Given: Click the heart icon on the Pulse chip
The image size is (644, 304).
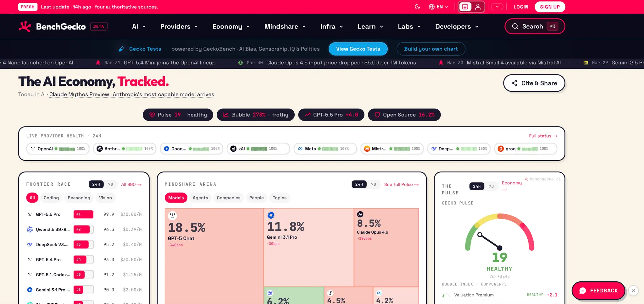Looking at the screenshot, I should pyautogui.click(x=152, y=115).
